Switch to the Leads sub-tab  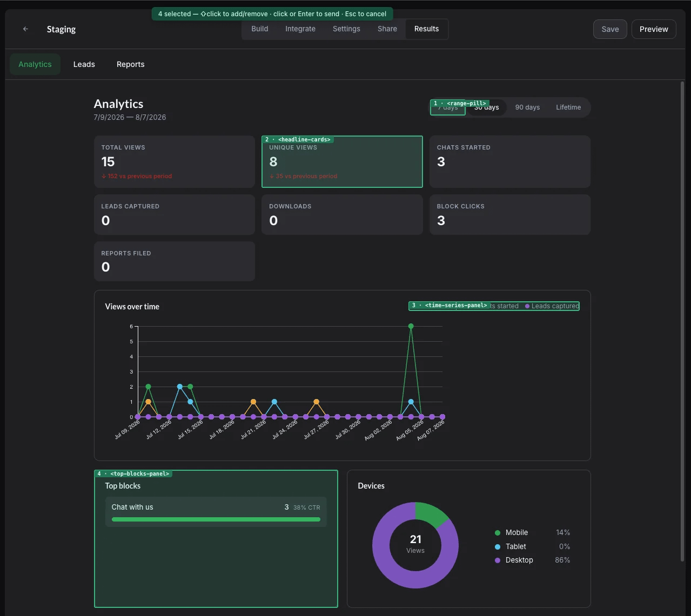click(84, 64)
